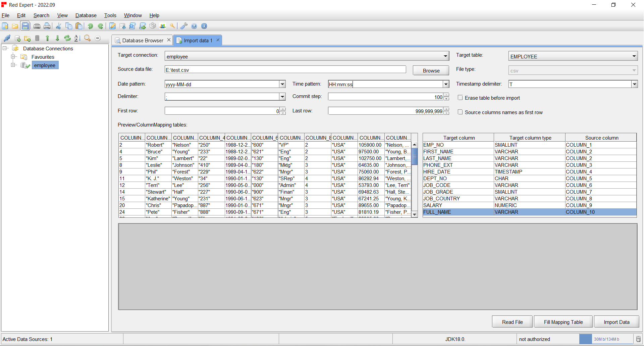Expand the Favourites tree node

13,57
